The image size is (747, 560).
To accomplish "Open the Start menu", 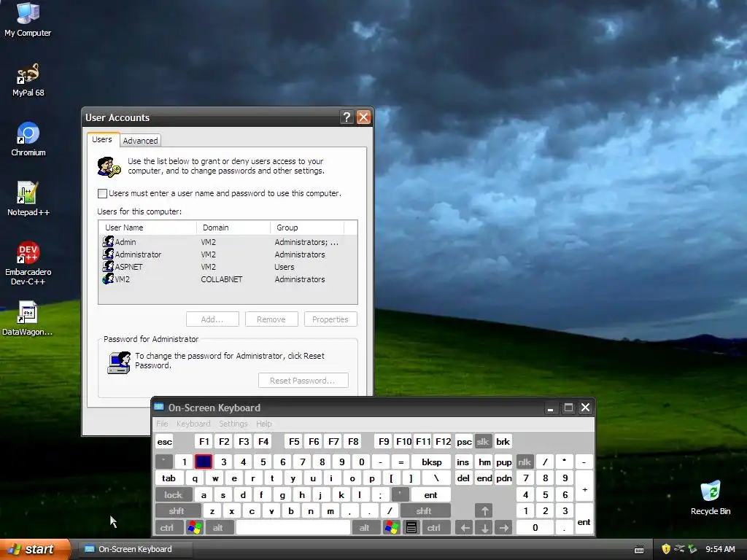I will [x=35, y=549].
